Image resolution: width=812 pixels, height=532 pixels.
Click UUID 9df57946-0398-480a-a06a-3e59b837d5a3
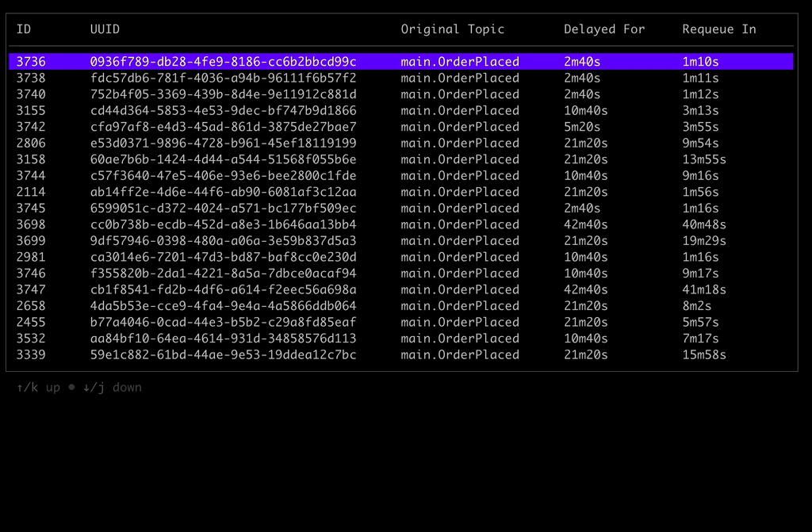click(223, 241)
